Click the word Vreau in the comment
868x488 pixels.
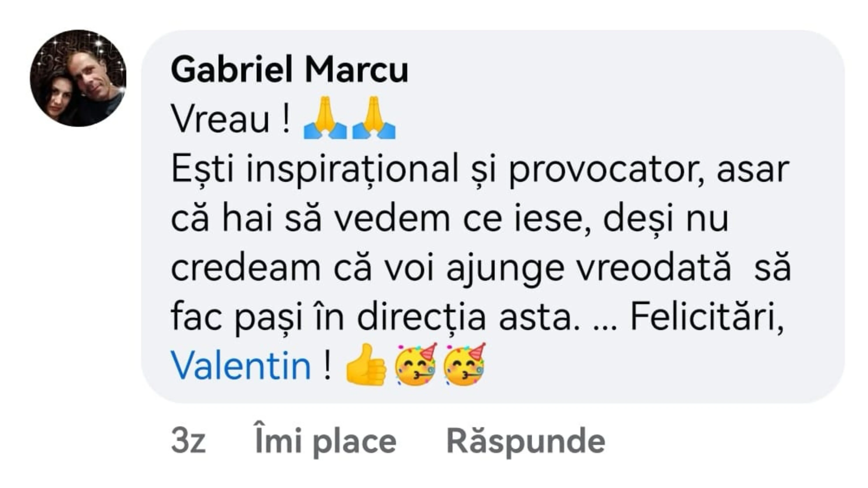(221, 120)
